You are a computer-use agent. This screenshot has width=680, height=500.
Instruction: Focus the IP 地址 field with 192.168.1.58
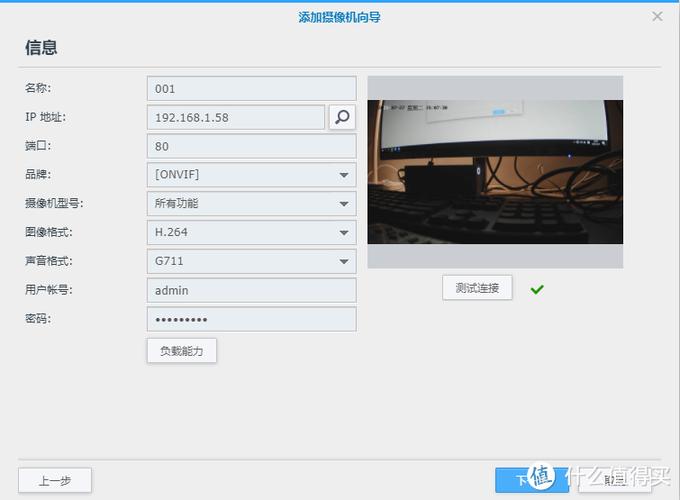coord(236,117)
